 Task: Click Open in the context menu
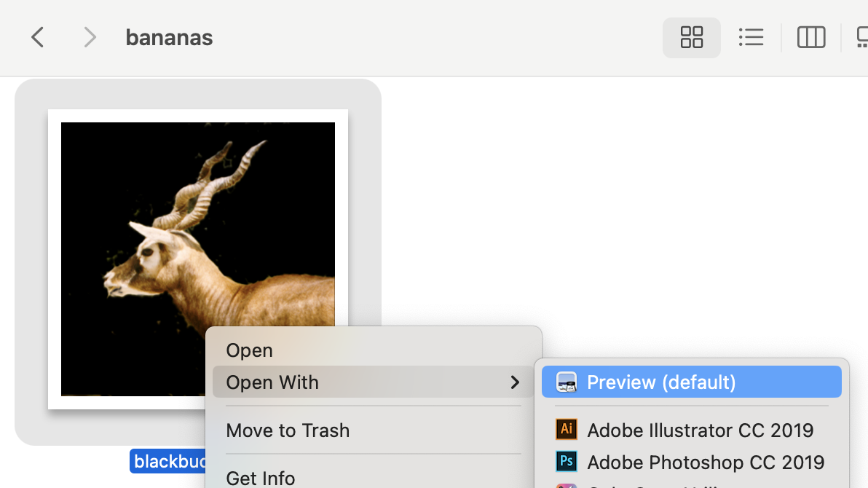click(x=249, y=350)
